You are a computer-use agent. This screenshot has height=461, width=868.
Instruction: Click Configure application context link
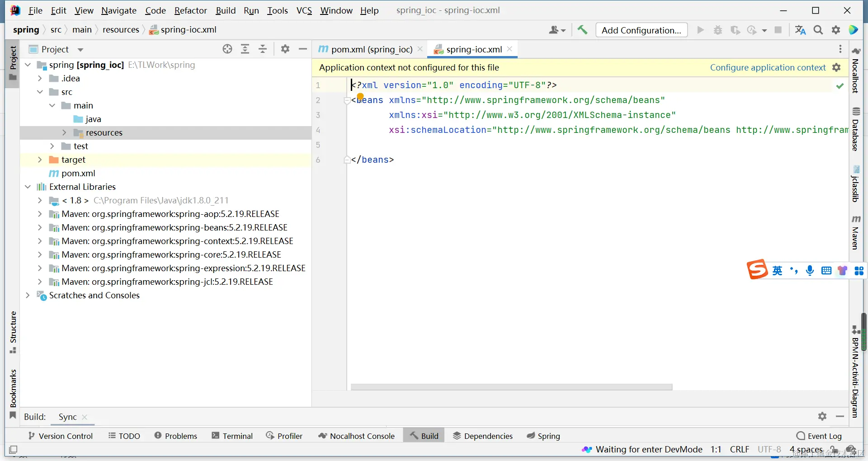pyautogui.click(x=767, y=67)
